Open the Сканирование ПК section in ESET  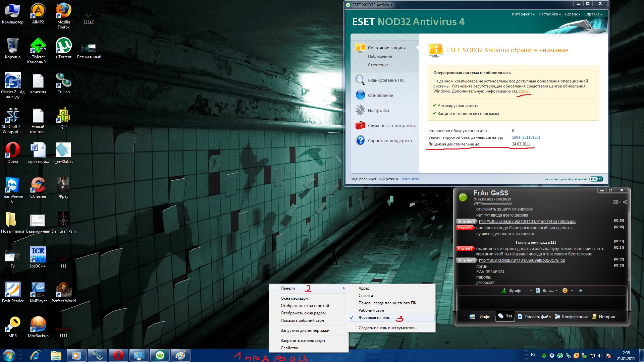click(385, 80)
